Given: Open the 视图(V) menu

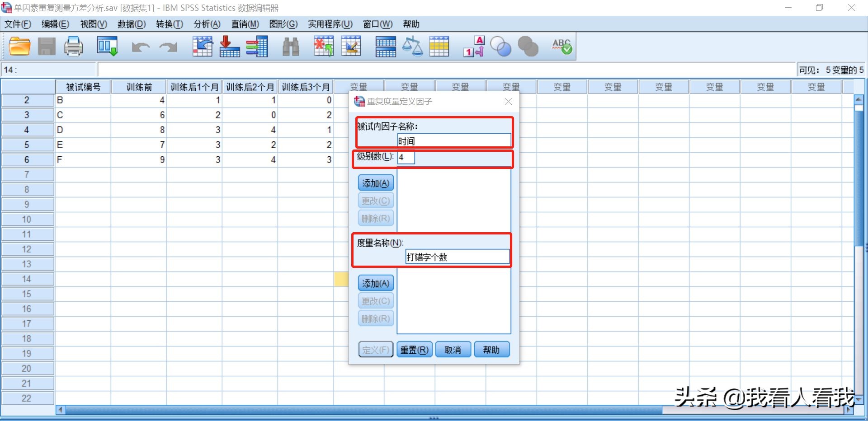Looking at the screenshot, I should coord(94,24).
